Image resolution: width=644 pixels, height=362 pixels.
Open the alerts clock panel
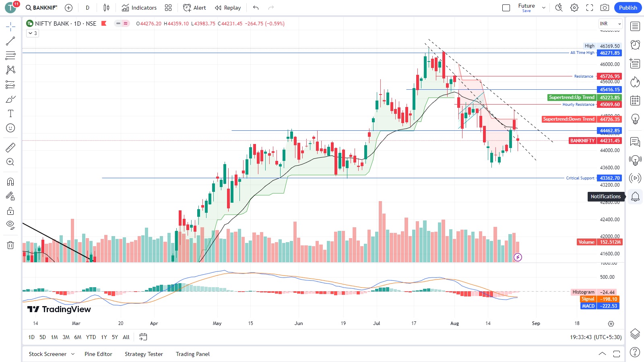pos(635,45)
